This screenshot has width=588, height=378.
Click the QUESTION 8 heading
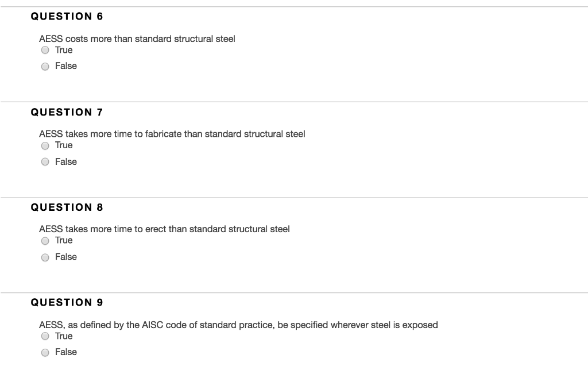[x=67, y=207]
